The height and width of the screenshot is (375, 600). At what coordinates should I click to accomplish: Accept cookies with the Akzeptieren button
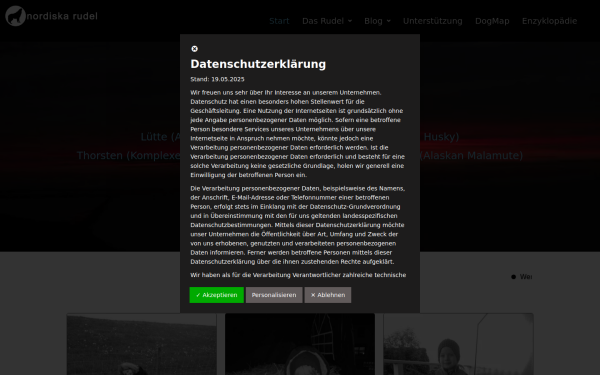217,295
